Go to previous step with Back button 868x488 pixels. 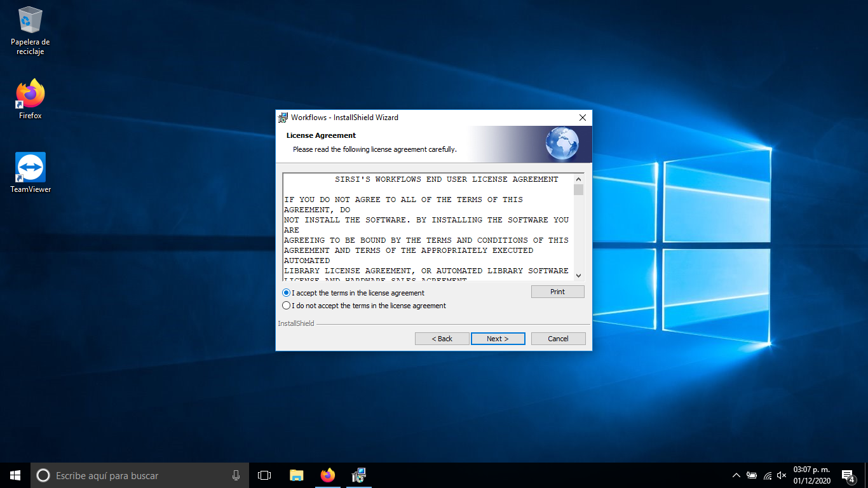click(442, 339)
